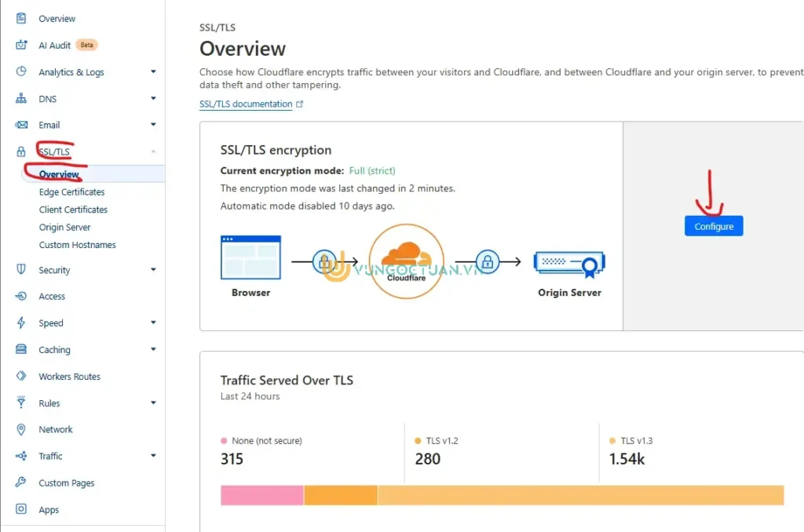Image resolution: width=804 pixels, height=532 pixels.
Task: Click the Origin Server certificate illustration
Action: point(570,264)
